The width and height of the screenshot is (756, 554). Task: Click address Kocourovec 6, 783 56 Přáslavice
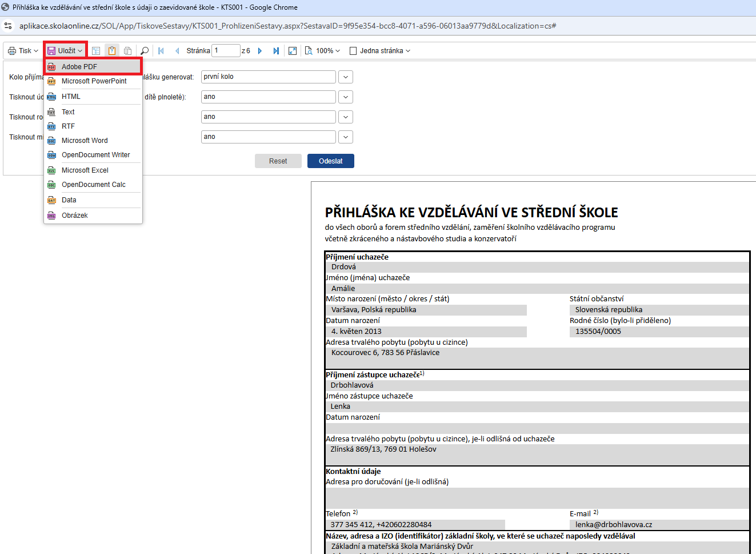[x=385, y=353]
